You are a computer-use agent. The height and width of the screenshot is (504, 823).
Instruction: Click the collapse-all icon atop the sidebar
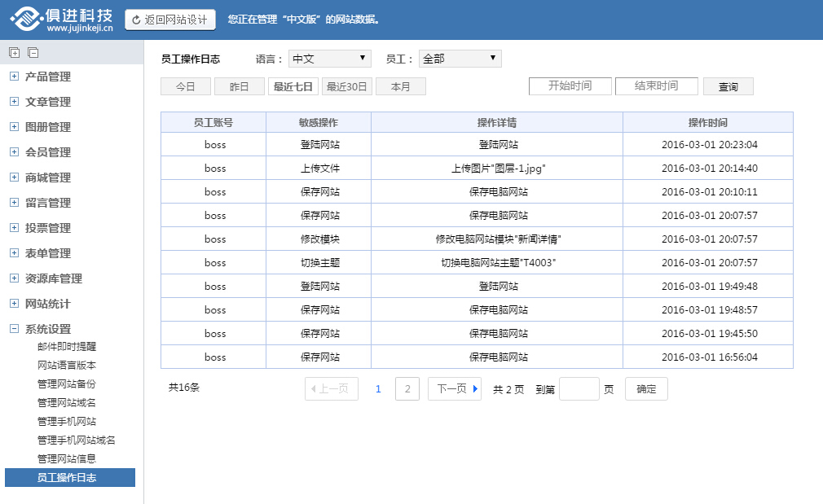click(33, 53)
